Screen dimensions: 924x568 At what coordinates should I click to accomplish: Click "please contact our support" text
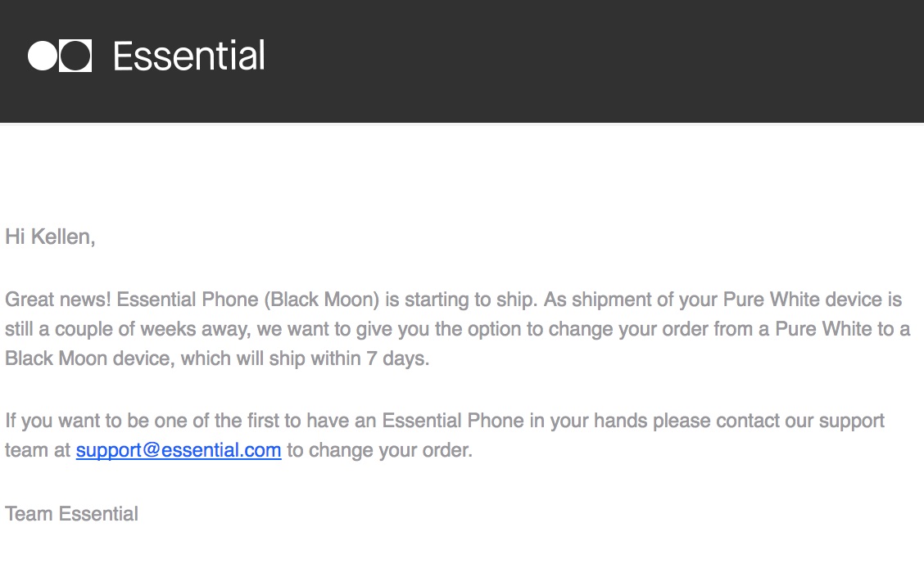tap(787, 421)
